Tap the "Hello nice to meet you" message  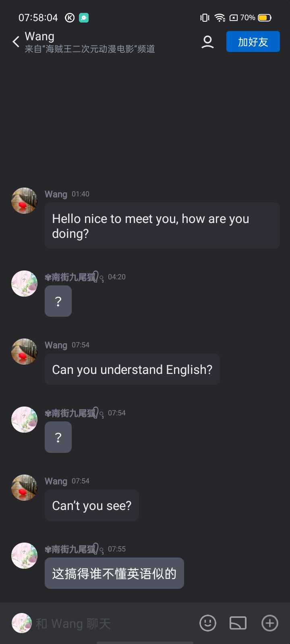pos(162,226)
